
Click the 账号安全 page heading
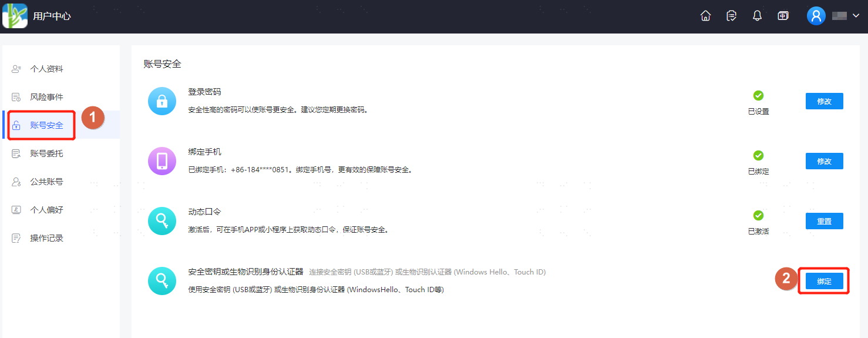[x=163, y=64]
